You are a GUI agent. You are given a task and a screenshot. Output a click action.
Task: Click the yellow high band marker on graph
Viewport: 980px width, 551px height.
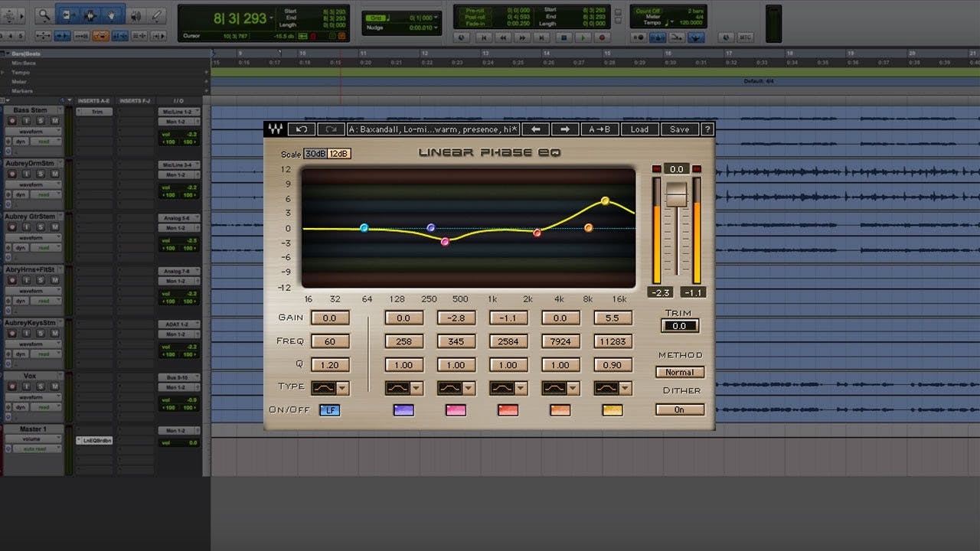[x=605, y=201]
